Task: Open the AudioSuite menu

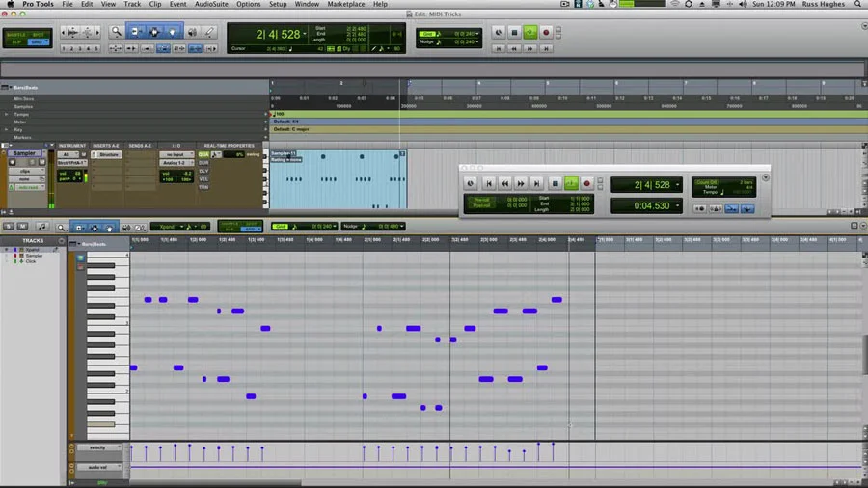Action: (211, 4)
